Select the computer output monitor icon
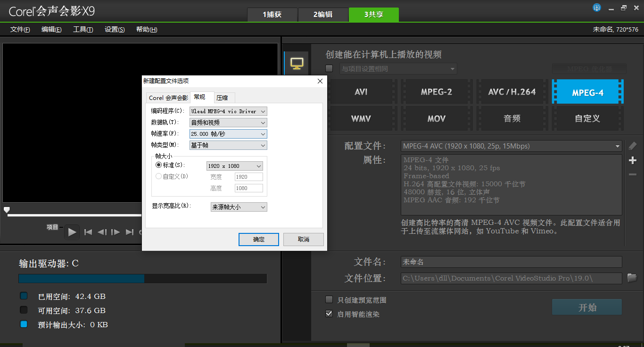 click(297, 64)
